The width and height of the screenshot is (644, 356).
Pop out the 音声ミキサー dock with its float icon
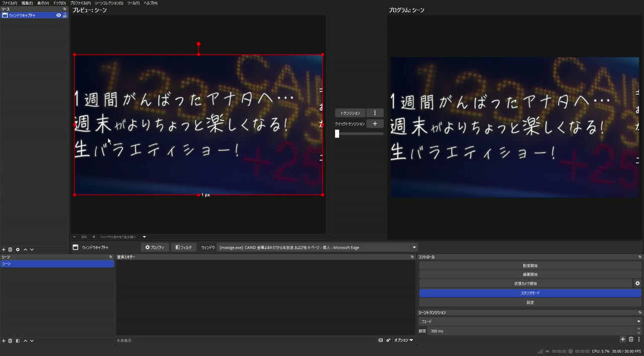pos(412,257)
